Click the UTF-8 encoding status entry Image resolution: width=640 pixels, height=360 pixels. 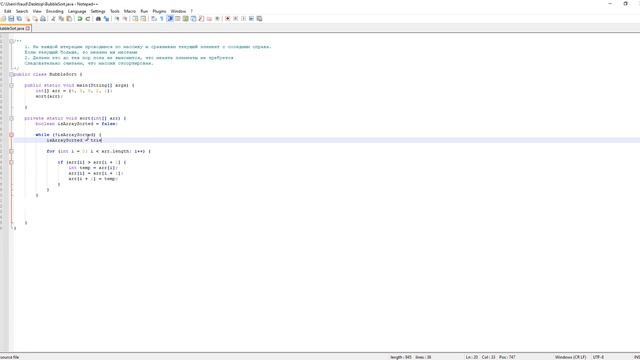598,357
